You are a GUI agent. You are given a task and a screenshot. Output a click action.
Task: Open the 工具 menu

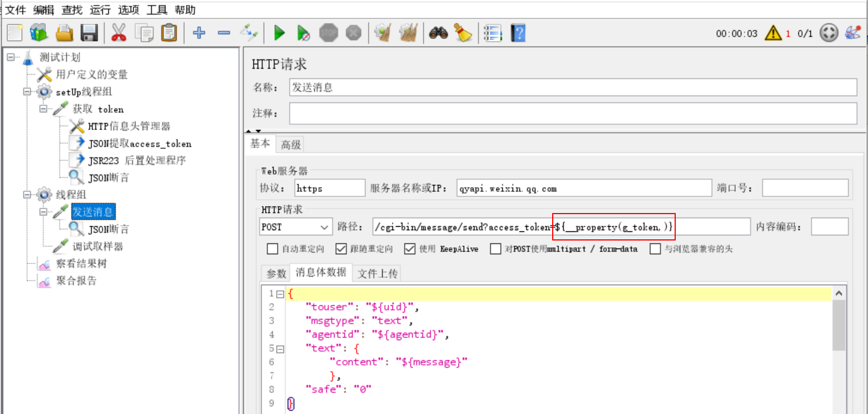coord(157,10)
